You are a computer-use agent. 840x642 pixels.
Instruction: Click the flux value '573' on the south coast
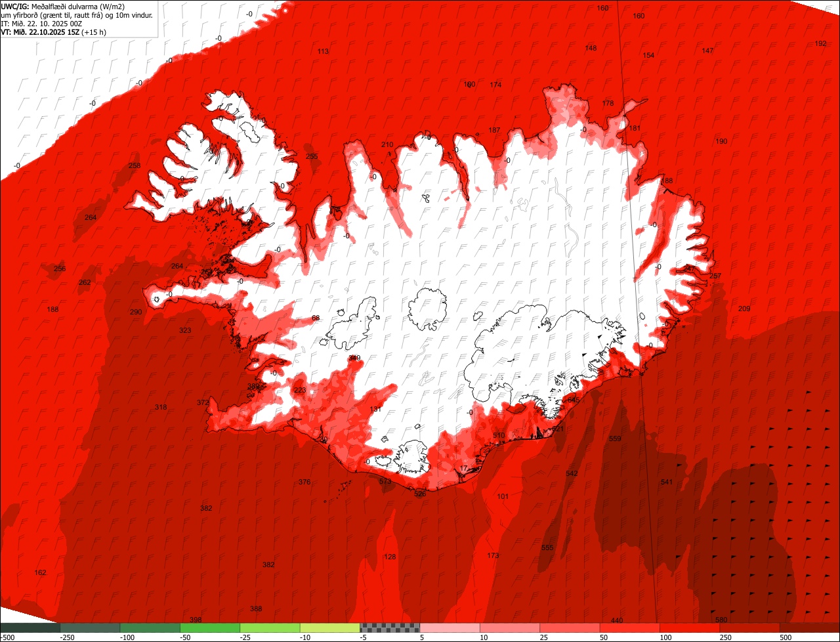[385, 481]
